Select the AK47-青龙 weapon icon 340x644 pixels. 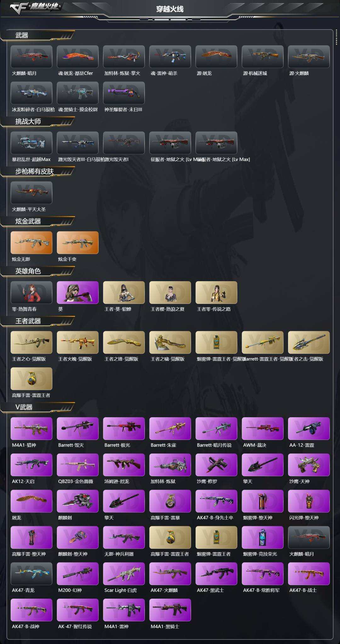click(31, 573)
